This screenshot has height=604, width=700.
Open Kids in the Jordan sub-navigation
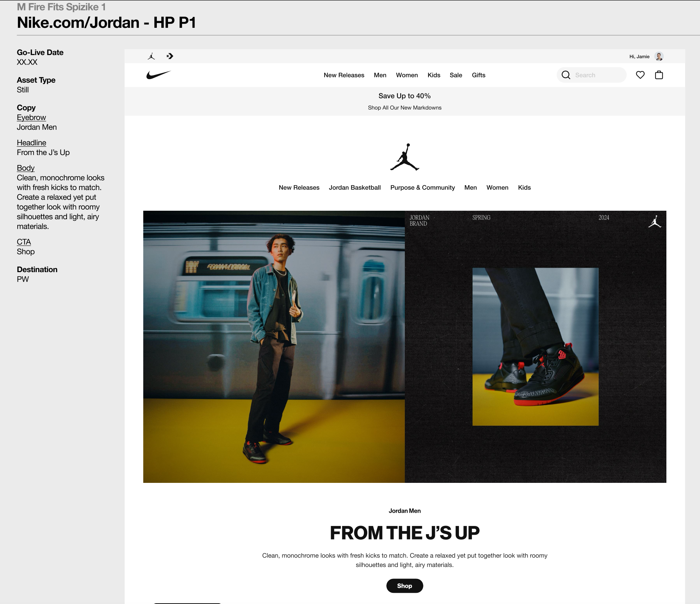[524, 188]
